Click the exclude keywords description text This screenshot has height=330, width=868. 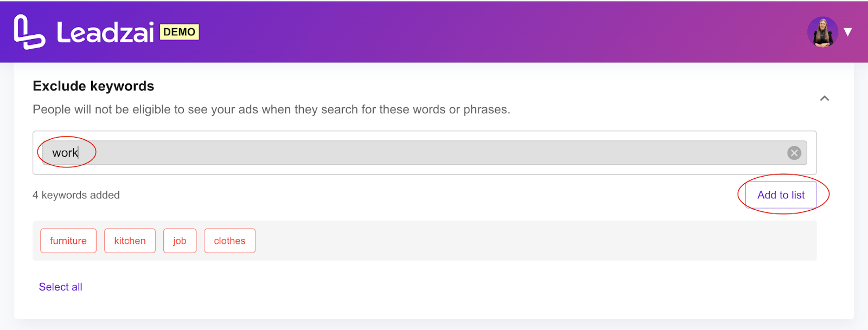click(x=271, y=109)
